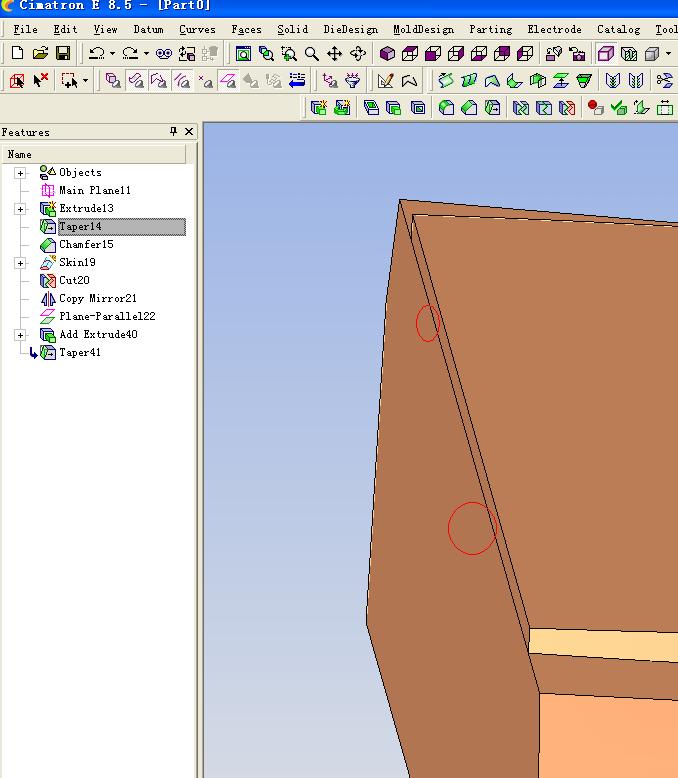Viewport: 678px width, 778px height.
Task: Toggle hidden-line render mode cube
Action: (629, 53)
